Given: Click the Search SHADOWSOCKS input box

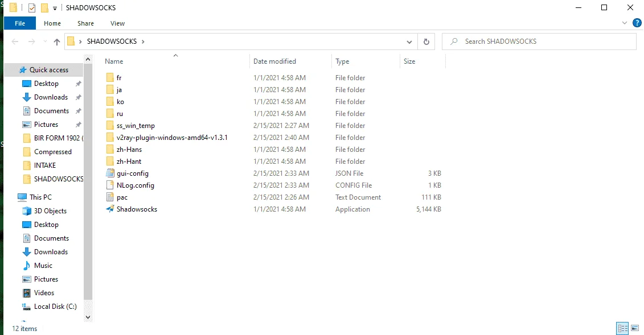Looking at the screenshot, I should pyautogui.click(x=539, y=42).
